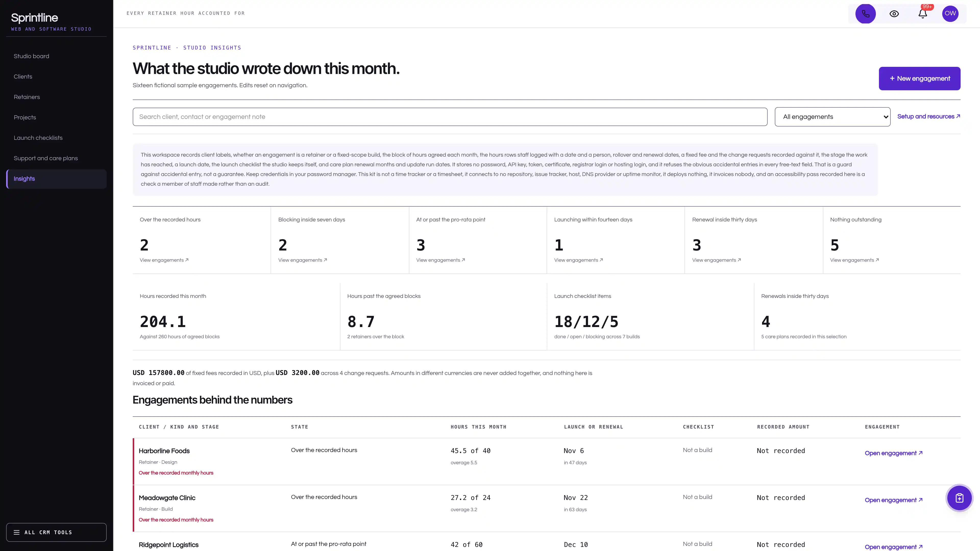Click the 8.7 hours past blocks value

pos(361,322)
